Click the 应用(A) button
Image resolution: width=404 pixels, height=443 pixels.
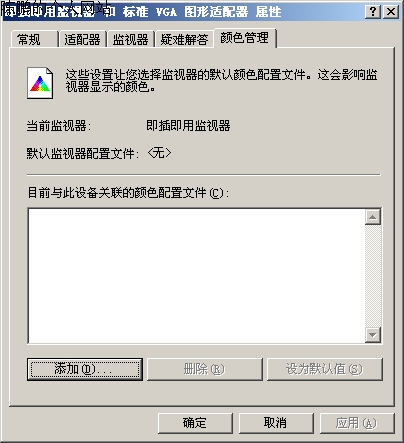(x=357, y=423)
